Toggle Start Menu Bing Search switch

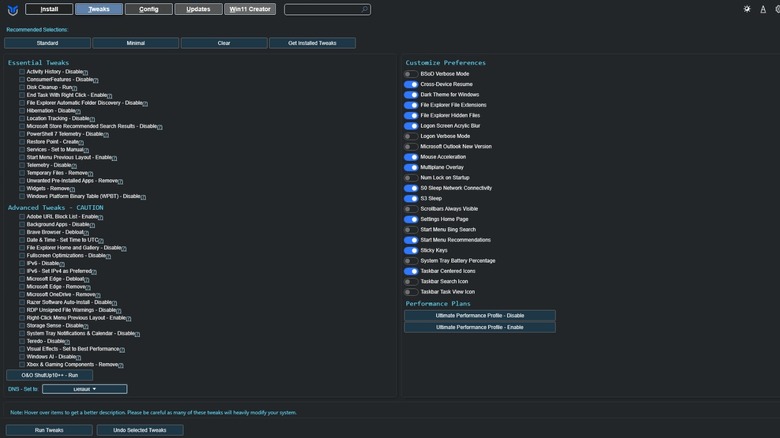point(411,229)
